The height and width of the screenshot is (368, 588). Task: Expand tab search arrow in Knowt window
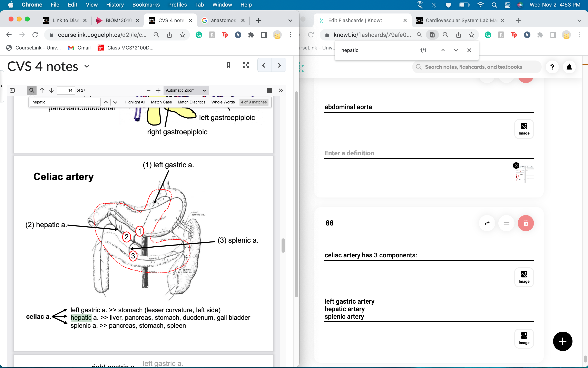[x=579, y=20]
